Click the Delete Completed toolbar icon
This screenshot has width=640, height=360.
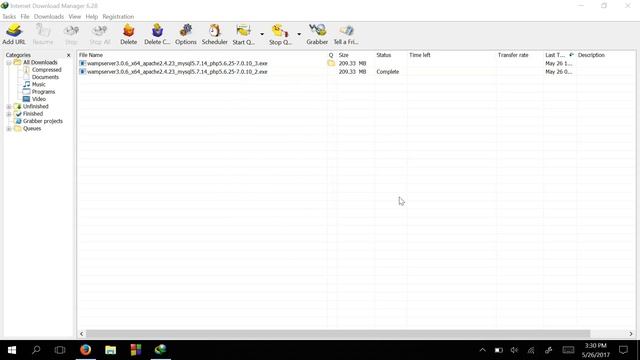coord(157,34)
